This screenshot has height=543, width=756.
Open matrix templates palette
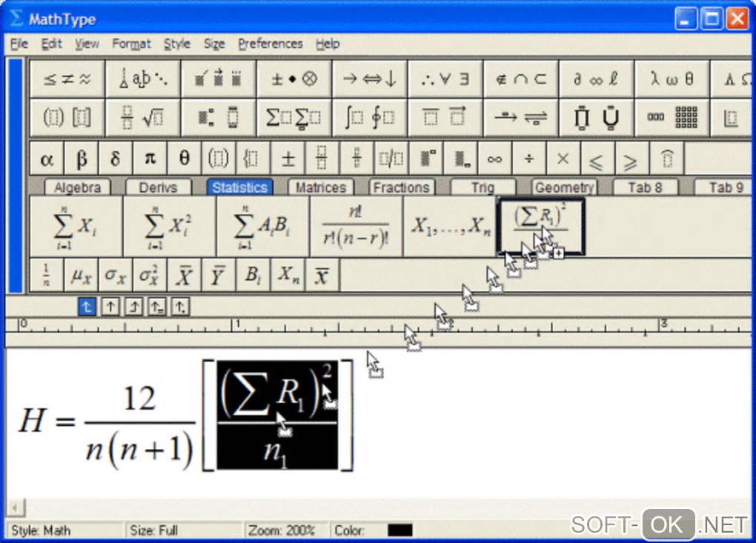pos(672,117)
